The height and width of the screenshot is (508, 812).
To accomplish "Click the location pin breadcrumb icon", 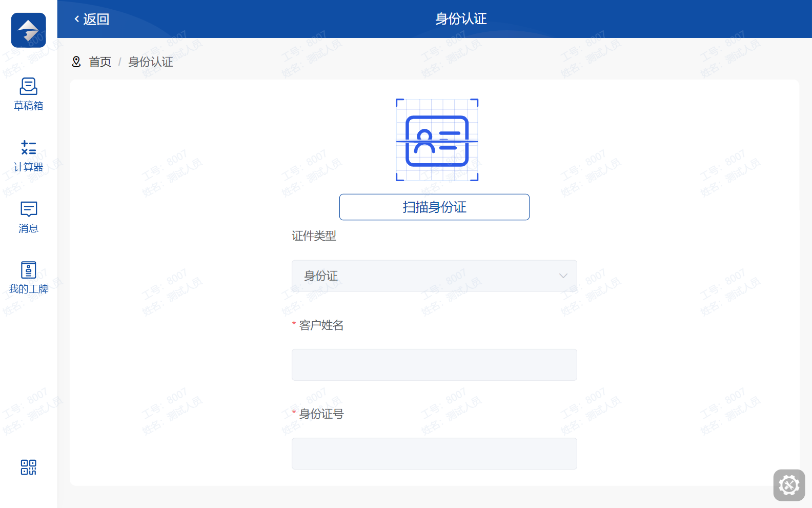I will [76, 62].
